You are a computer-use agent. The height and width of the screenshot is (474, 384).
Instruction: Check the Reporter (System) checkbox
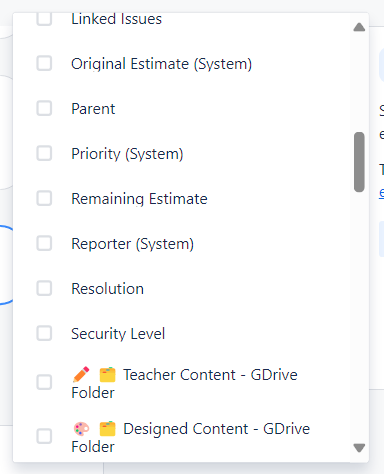[44, 243]
